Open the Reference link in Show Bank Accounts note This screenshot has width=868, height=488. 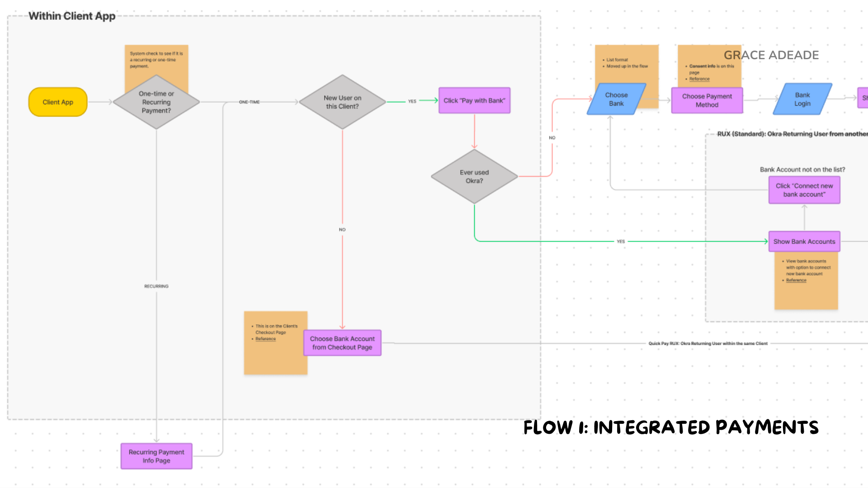pyautogui.click(x=796, y=280)
